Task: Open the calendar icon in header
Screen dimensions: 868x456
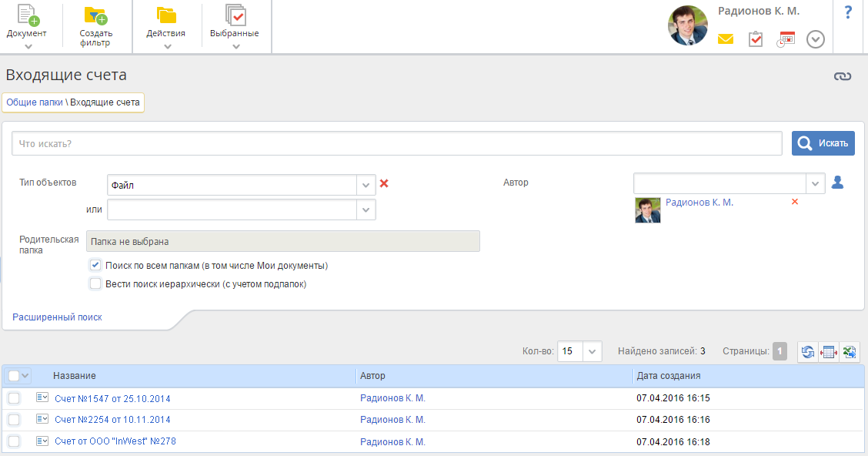Action: (x=786, y=39)
